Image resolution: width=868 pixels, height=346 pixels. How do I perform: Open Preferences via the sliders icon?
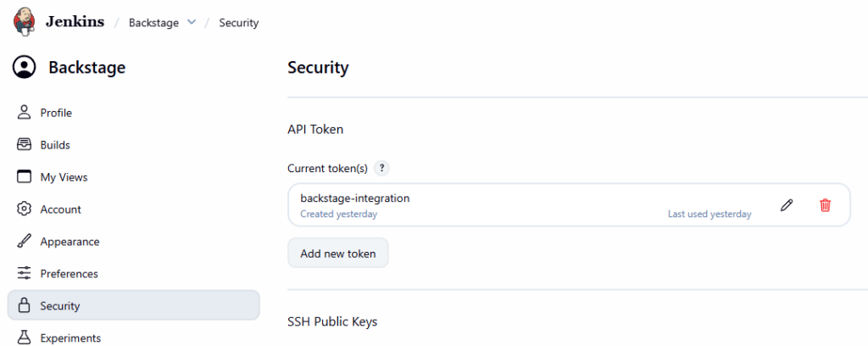point(24,274)
